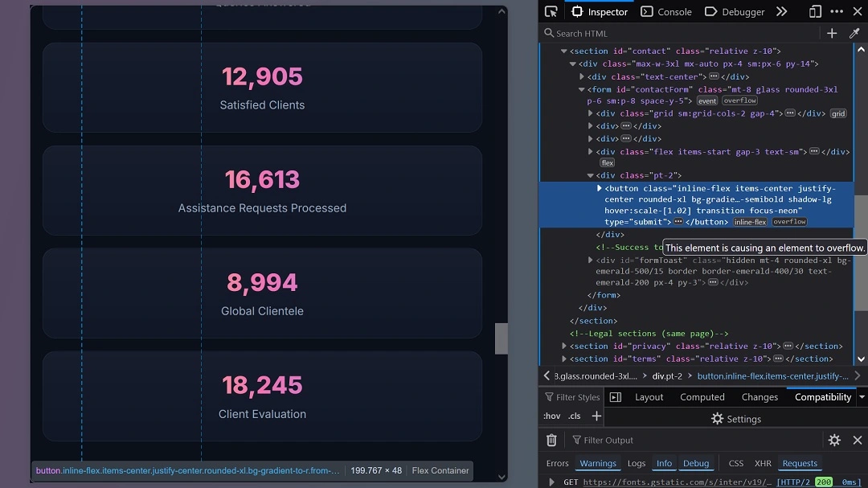Open sidebar tabs overflow dropdown

click(x=862, y=397)
